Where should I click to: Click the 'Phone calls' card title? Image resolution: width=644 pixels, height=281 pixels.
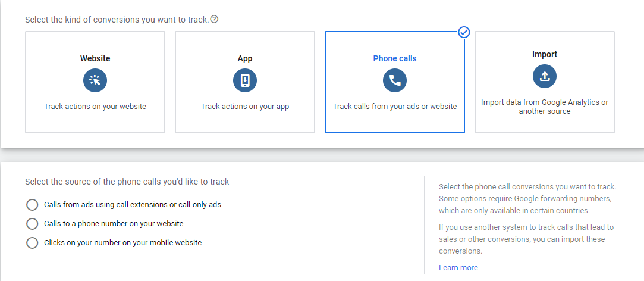point(395,58)
